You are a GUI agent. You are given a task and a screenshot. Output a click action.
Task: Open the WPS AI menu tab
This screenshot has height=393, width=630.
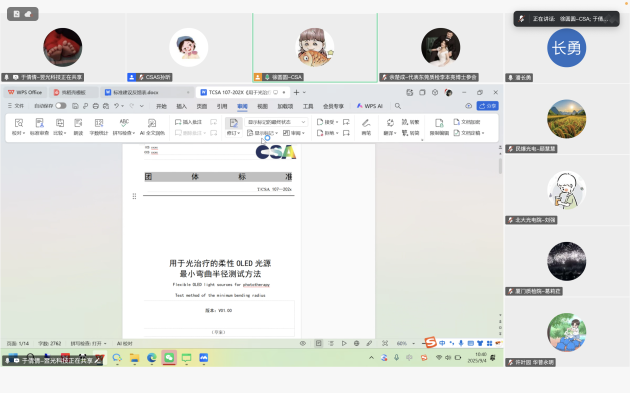click(370, 106)
